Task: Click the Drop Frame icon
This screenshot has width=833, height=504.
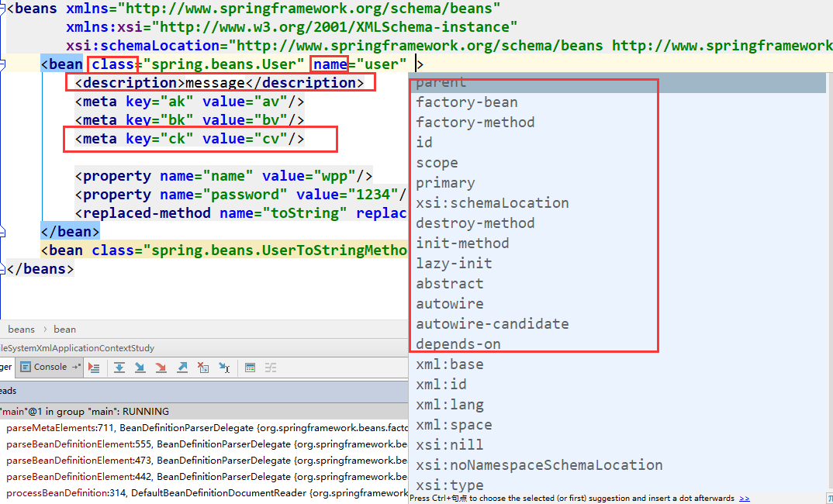Action: coord(203,368)
